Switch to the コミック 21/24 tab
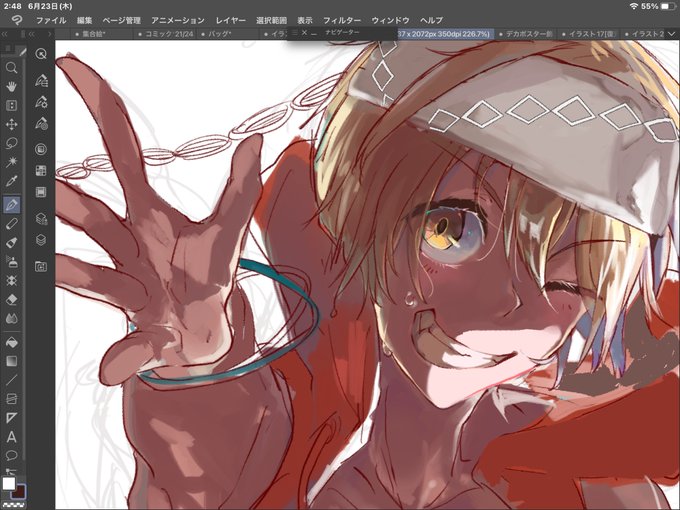 (x=166, y=34)
